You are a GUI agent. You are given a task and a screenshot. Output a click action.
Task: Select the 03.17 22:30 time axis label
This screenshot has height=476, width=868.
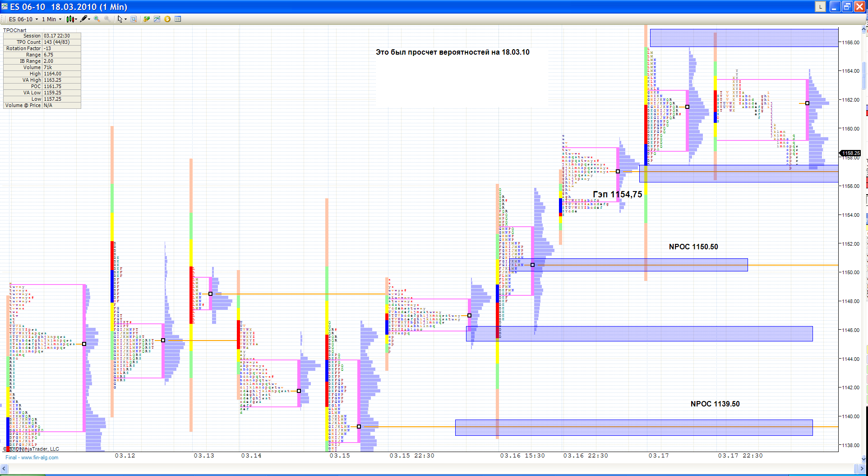click(740, 456)
